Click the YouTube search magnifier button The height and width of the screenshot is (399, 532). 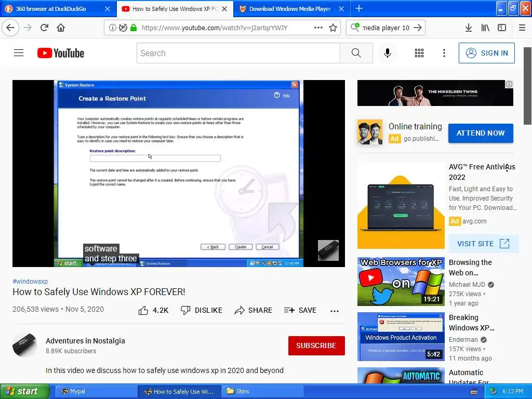(356, 53)
